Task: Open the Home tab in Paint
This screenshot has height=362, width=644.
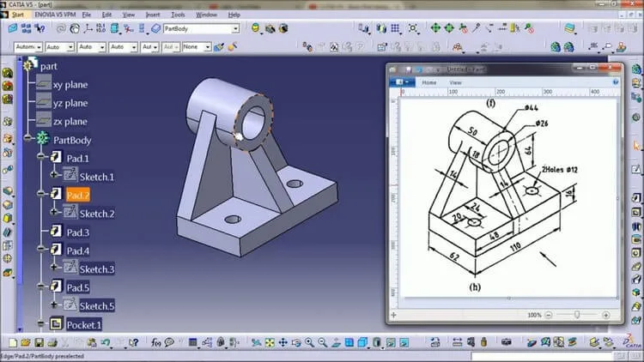Action: coord(428,82)
